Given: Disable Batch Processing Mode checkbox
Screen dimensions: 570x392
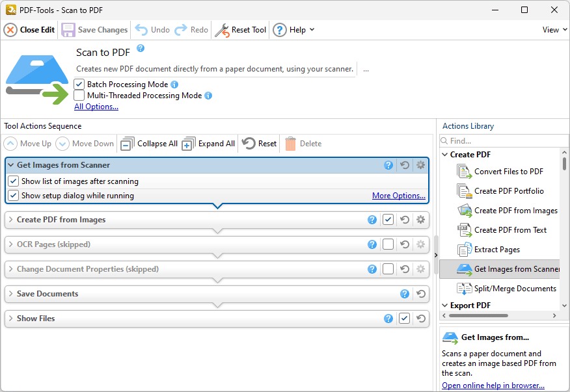Looking at the screenshot, I should 79,85.
